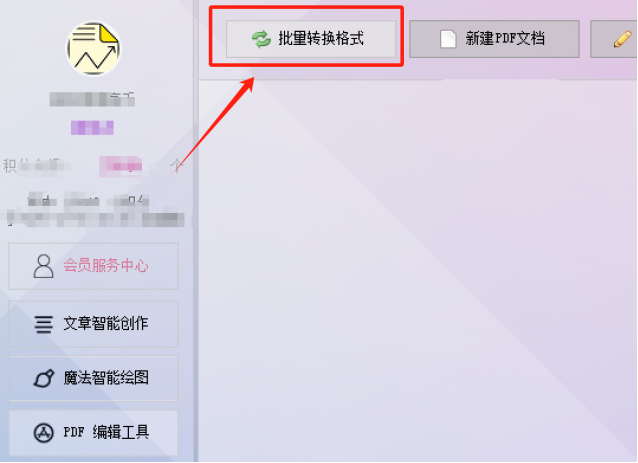Screen dimensions: 638x463
Task: Click the app logo avatar with chart
Action: (x=94, y=48)
